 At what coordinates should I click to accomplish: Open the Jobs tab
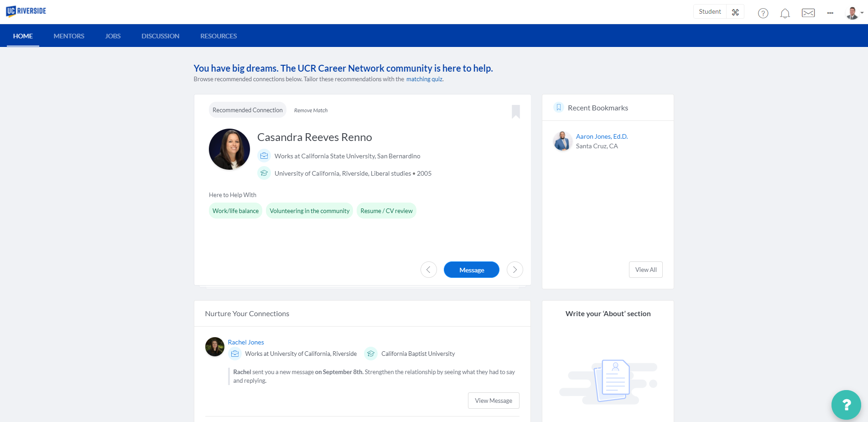click(x=113, y=36)
